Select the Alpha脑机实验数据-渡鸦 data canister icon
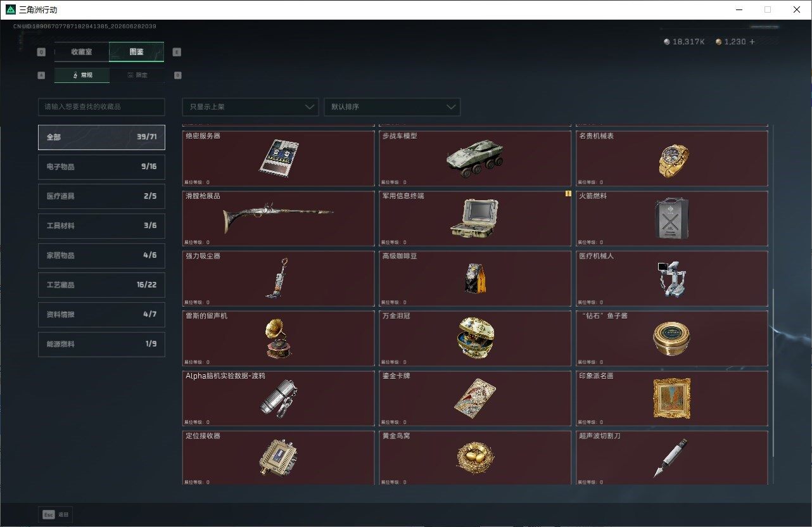This screenshot has width=812, height=527. click(x=278, y=398)
